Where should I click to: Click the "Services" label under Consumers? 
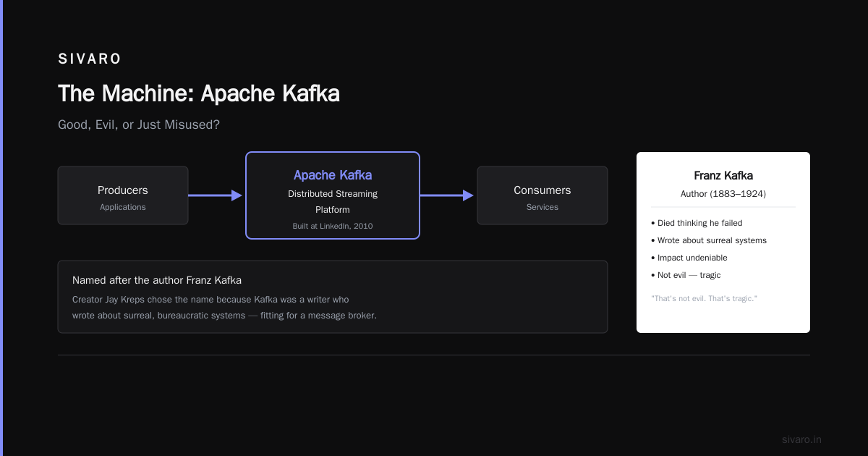542,207
